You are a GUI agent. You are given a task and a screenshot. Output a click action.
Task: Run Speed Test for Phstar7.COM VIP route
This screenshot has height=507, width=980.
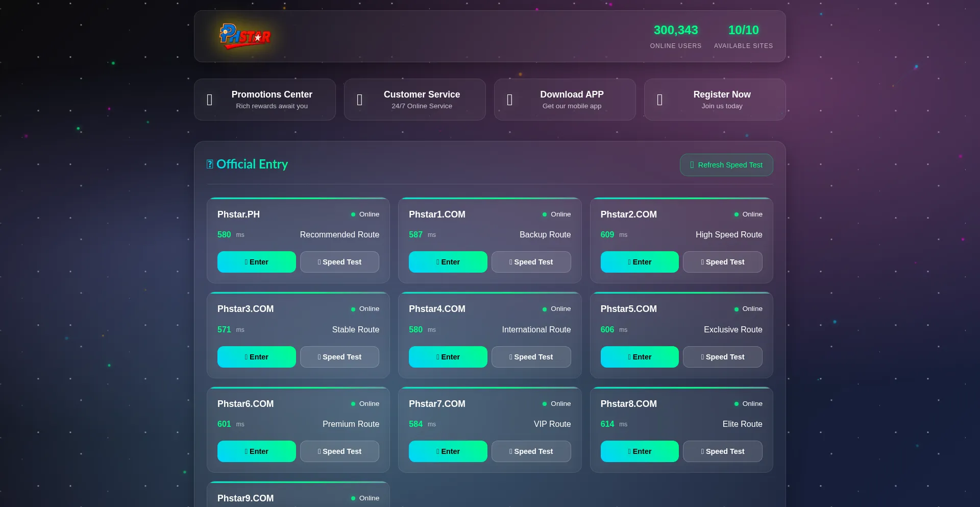coord(531,451)
